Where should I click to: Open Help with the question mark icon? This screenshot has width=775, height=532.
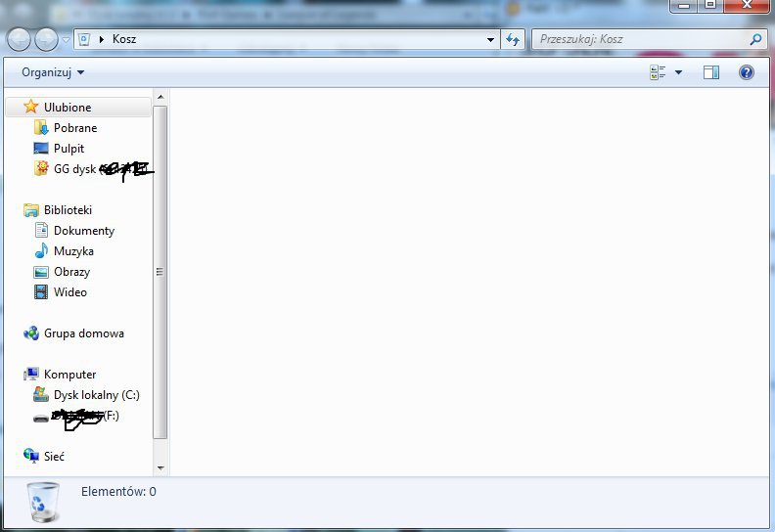tap(747, 72)
